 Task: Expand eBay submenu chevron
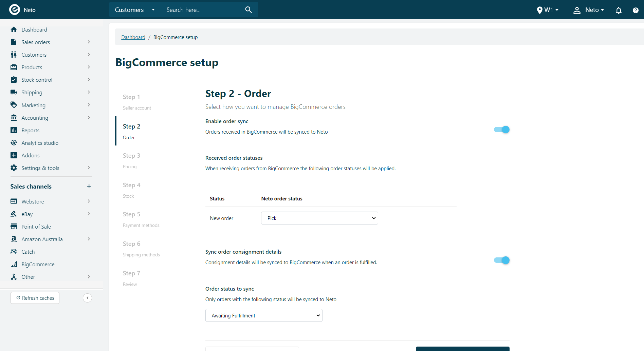[x=89, y=214]
